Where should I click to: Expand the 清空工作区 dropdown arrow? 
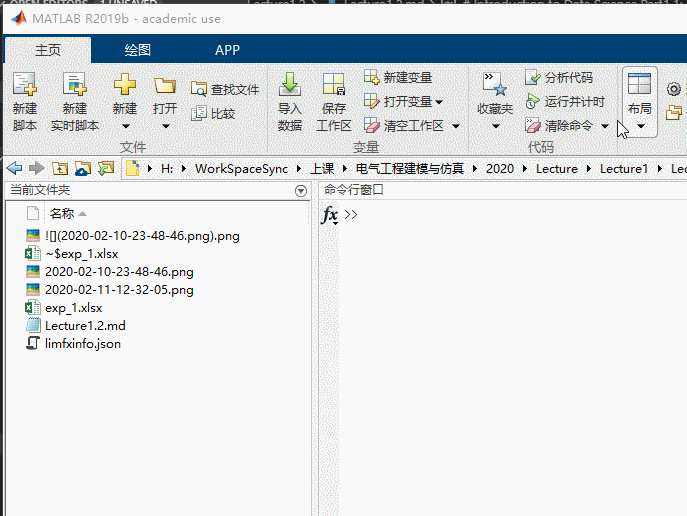(x=456, y=127)
